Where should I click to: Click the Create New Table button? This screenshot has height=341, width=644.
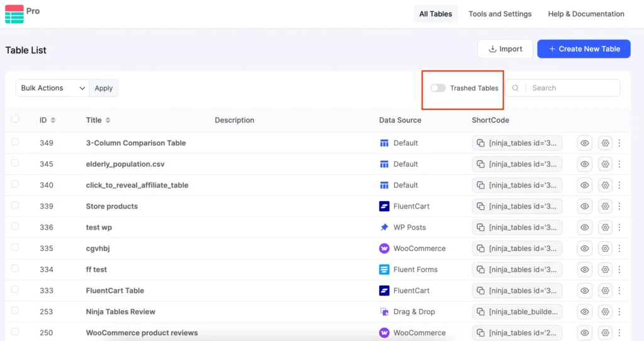pos(584,49)
